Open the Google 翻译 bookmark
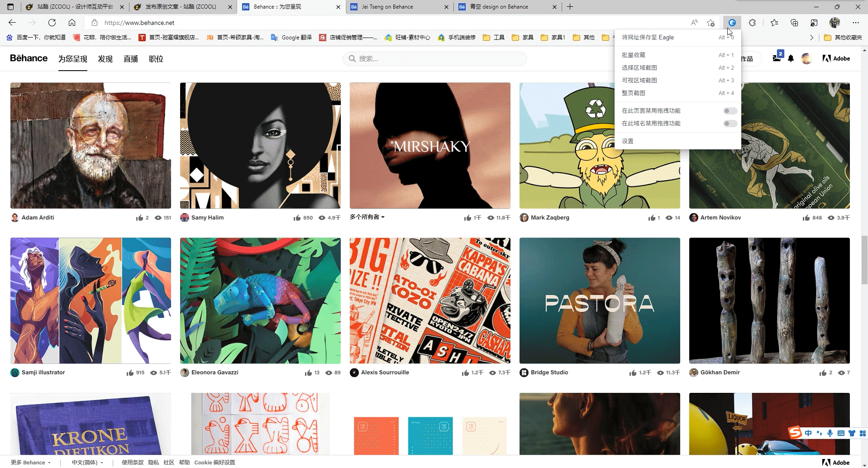This screenshot has height=468, width=868. tap(291, 38)
